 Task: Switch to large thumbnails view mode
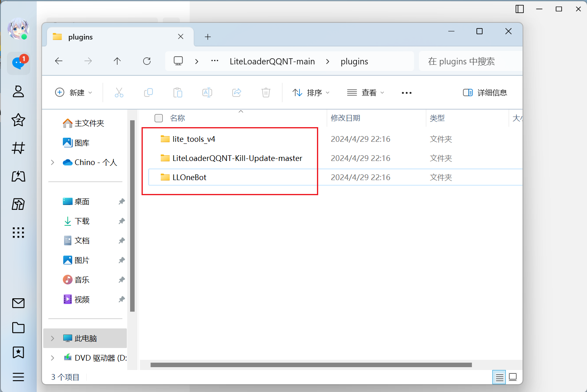[513, 377]
